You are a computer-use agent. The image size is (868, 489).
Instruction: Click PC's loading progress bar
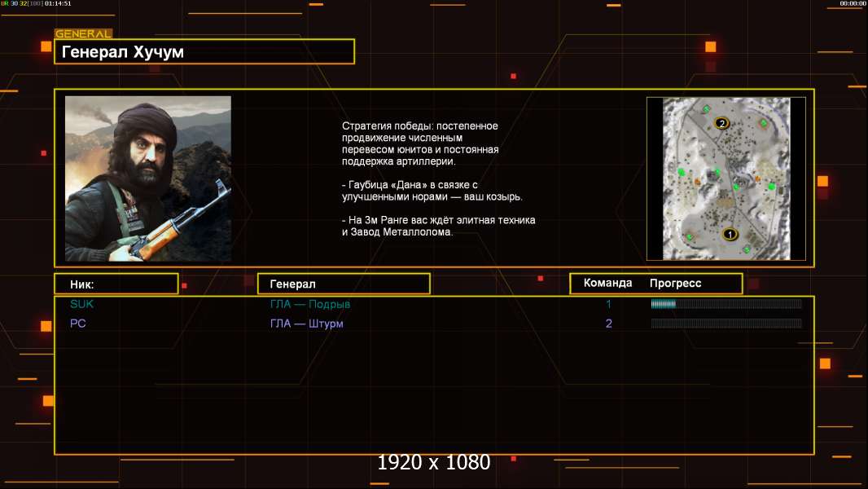(726, 323)
